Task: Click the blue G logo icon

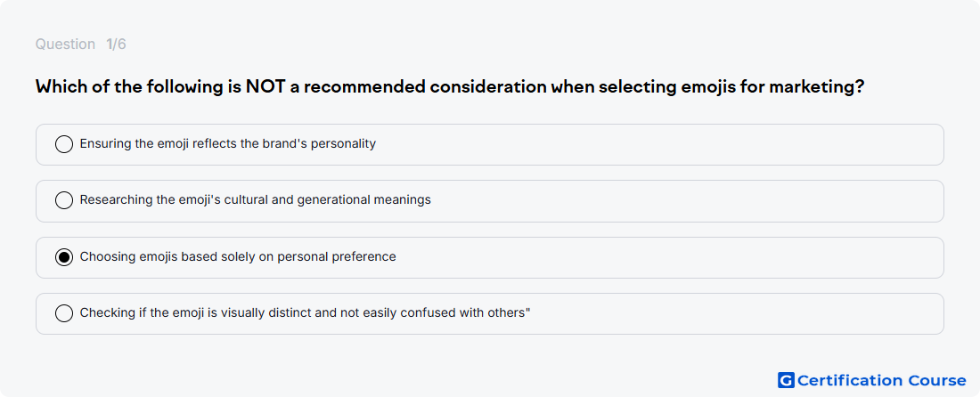Action: tap(786, 380)
